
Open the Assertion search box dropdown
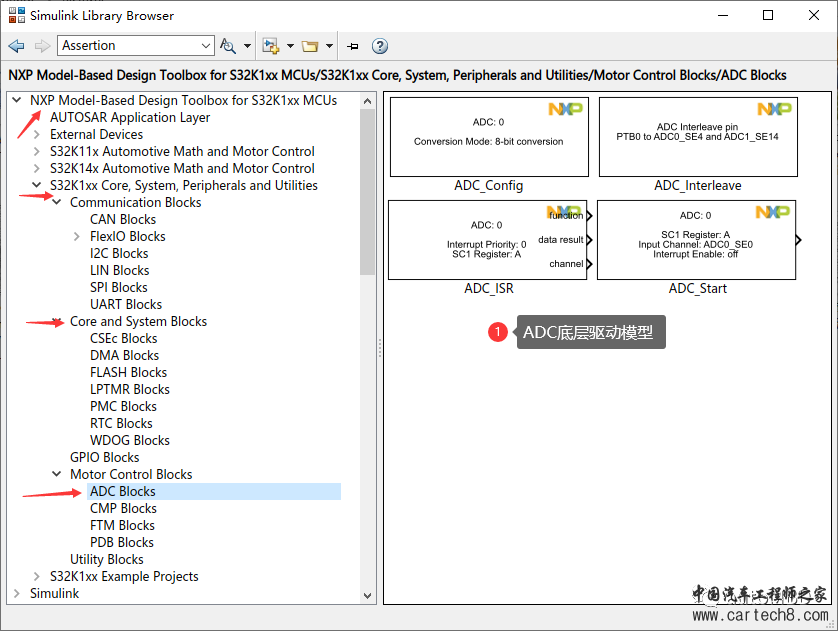206,46
